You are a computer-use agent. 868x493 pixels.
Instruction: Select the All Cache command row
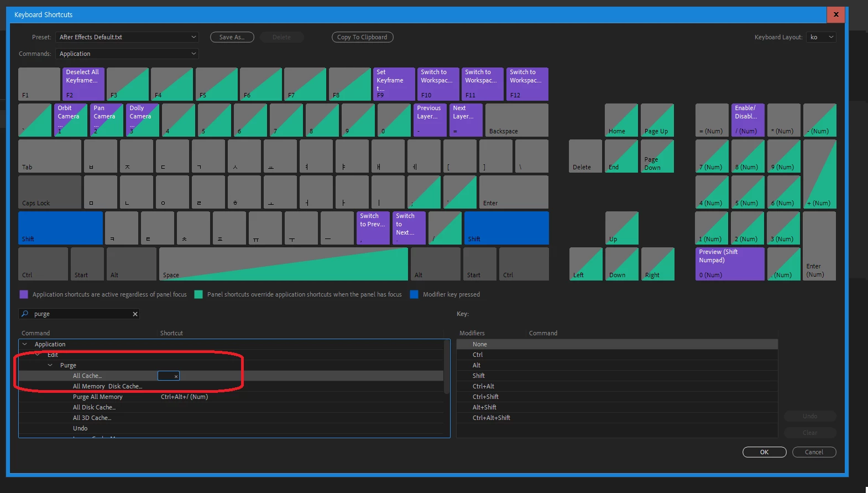(231, 376)
